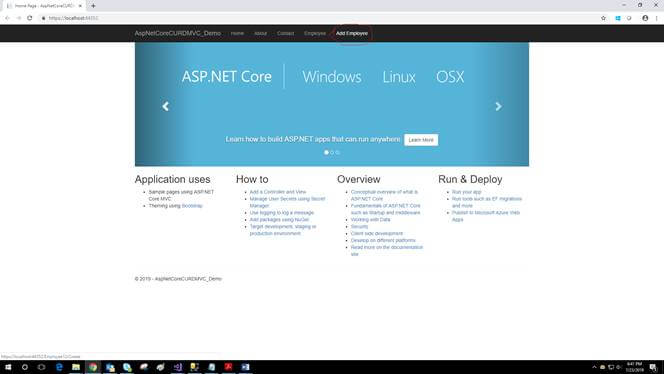664x374 pixels.
Task: Click the Learn More button
Action: pos(421,140)
